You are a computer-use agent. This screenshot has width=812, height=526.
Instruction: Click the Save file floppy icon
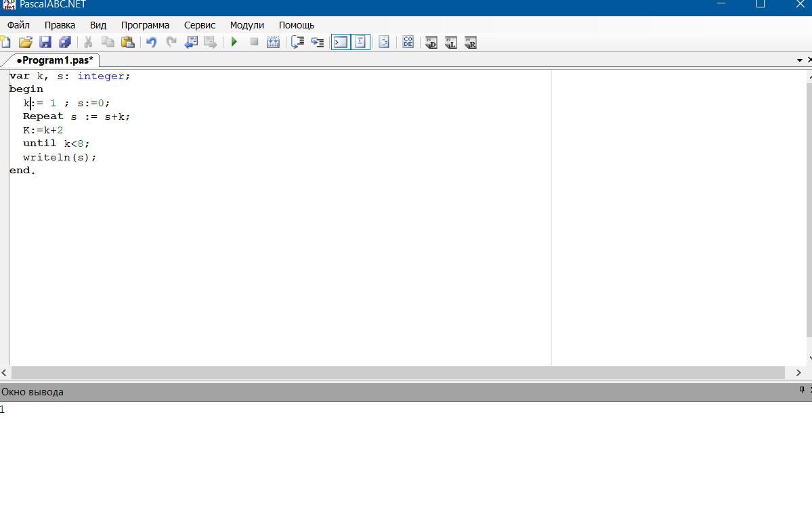45,42
